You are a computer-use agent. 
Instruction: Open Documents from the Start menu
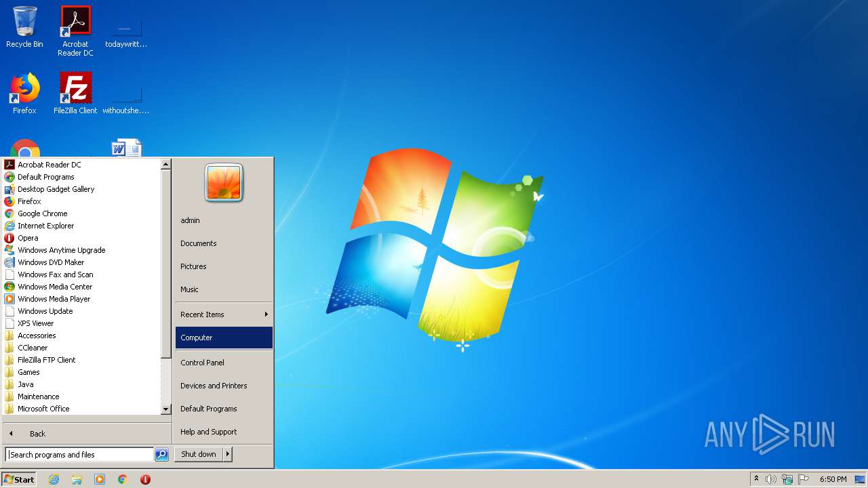pos(224,243)
